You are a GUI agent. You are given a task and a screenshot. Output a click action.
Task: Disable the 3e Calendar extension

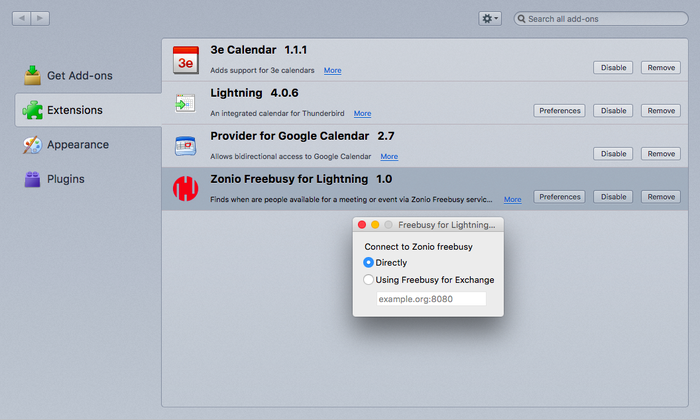[613, 67]
